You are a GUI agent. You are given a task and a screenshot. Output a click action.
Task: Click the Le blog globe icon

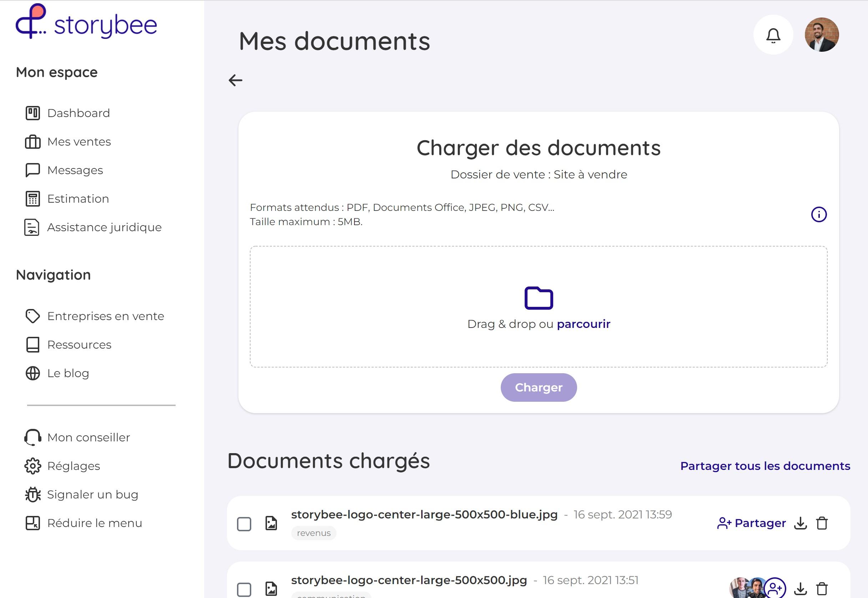pyautogui.click(x=32, y=373)
